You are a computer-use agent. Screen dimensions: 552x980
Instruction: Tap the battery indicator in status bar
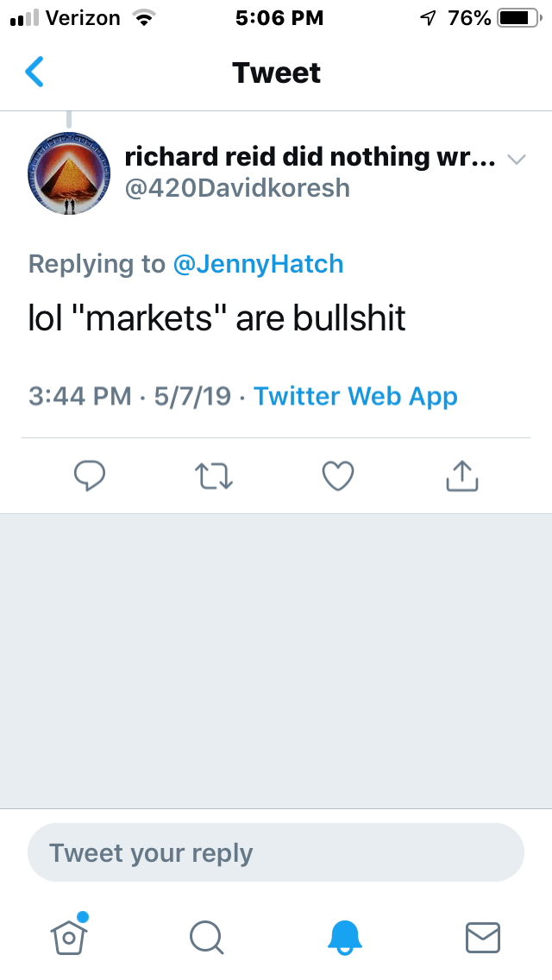click(517, 18)
